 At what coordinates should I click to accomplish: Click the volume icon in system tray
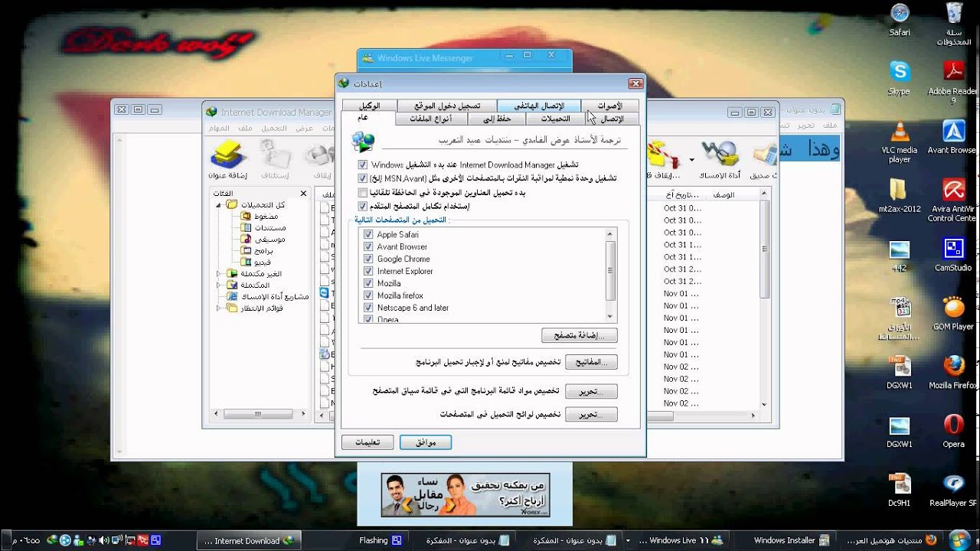[x=103, y=540]
